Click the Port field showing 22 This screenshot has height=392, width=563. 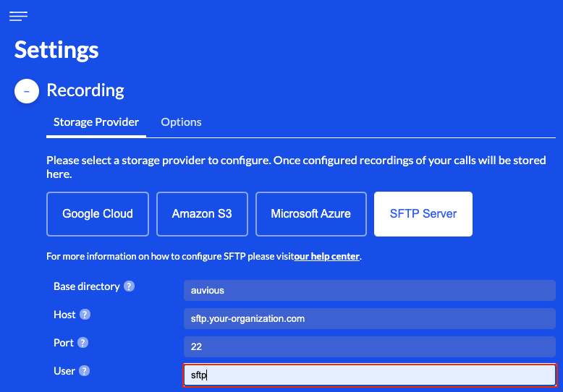tap(369, 347)
